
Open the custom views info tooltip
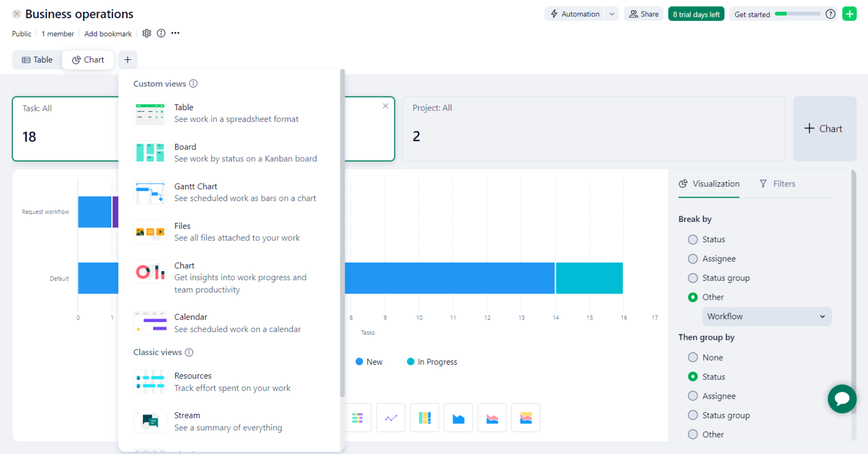[x=193, y=84]
